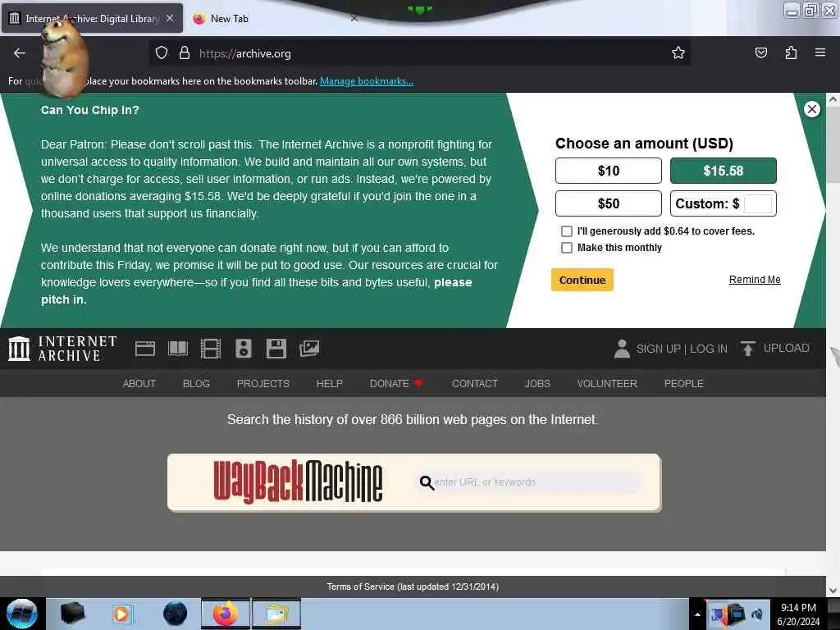Click the WayBack Machine logo

(298, 482)
